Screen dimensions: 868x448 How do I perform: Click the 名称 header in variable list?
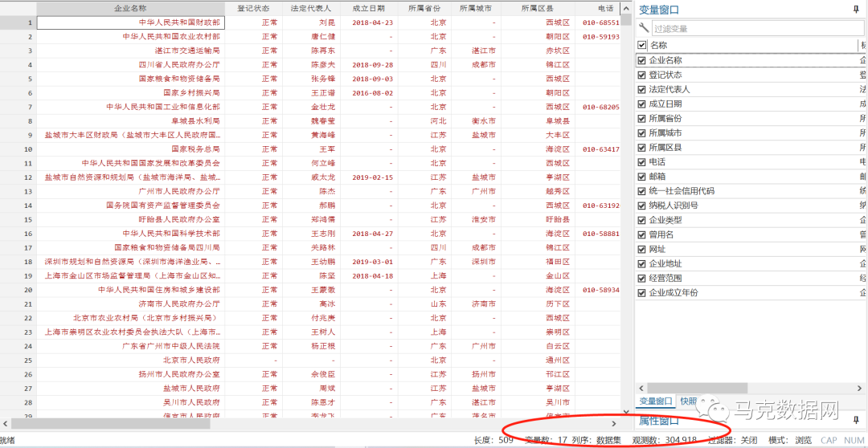pyautogui.click(x=658, y=45)
